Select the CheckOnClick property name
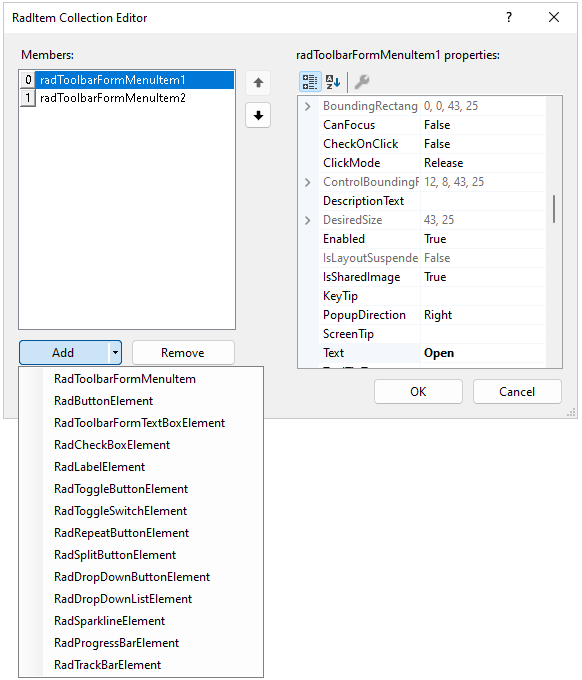Viewport: 582px width, 680px height. 369,144
